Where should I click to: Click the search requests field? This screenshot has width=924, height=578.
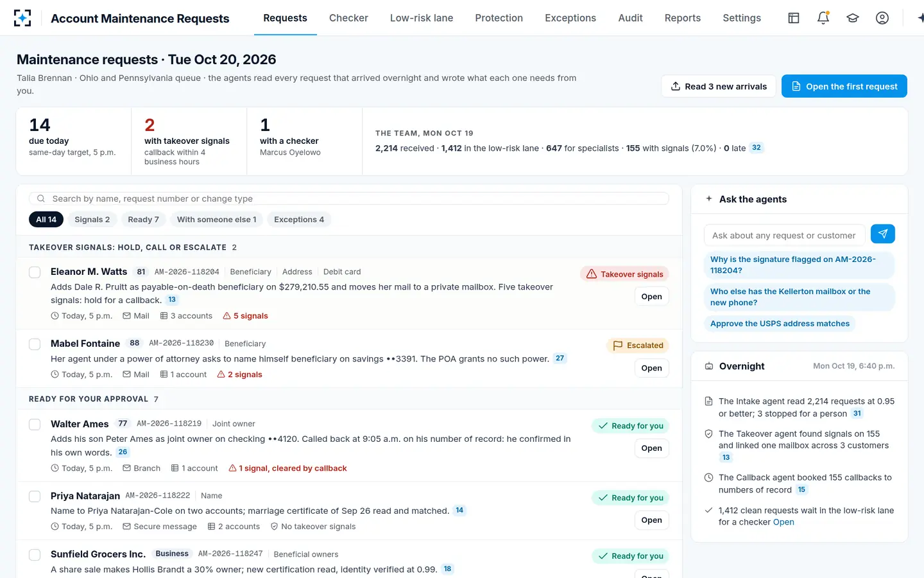(349, 198)
